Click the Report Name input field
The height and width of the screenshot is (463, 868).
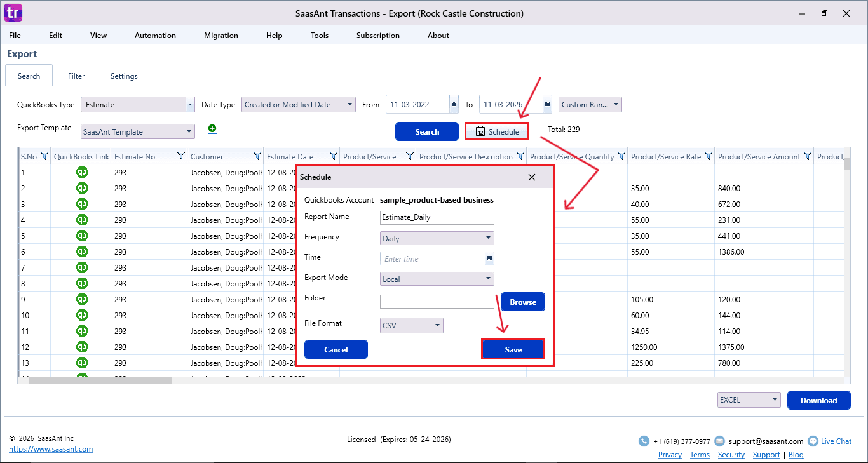tap(437, 217)
